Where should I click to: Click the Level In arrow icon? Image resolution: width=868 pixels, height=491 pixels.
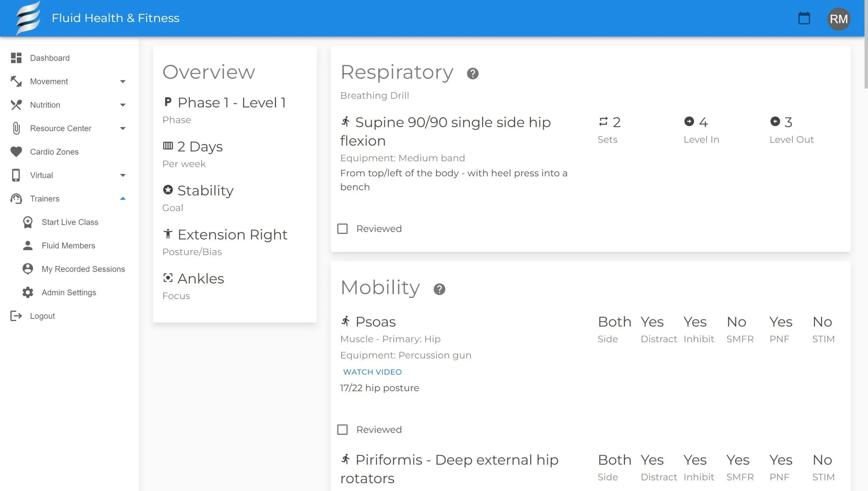point(689,121)
